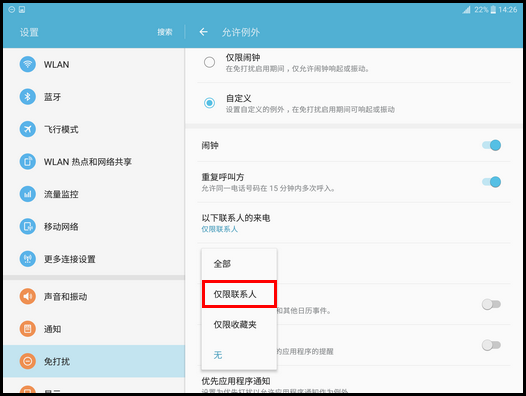Open the WLAN hotspot sharing icon
The height and width of the screenshot is (396, 526).
pos(28,161)
